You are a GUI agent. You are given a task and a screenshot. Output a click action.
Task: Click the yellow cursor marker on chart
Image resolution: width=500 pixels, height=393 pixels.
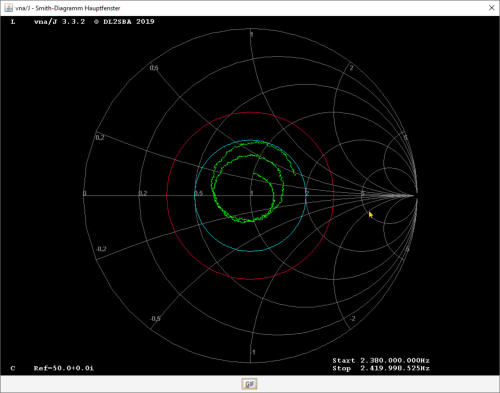click(371, 215)
